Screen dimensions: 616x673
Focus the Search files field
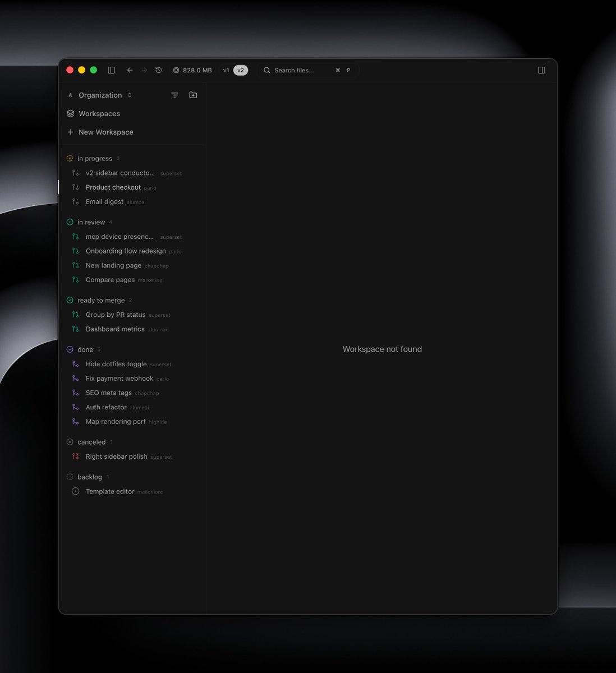[307, 70]
